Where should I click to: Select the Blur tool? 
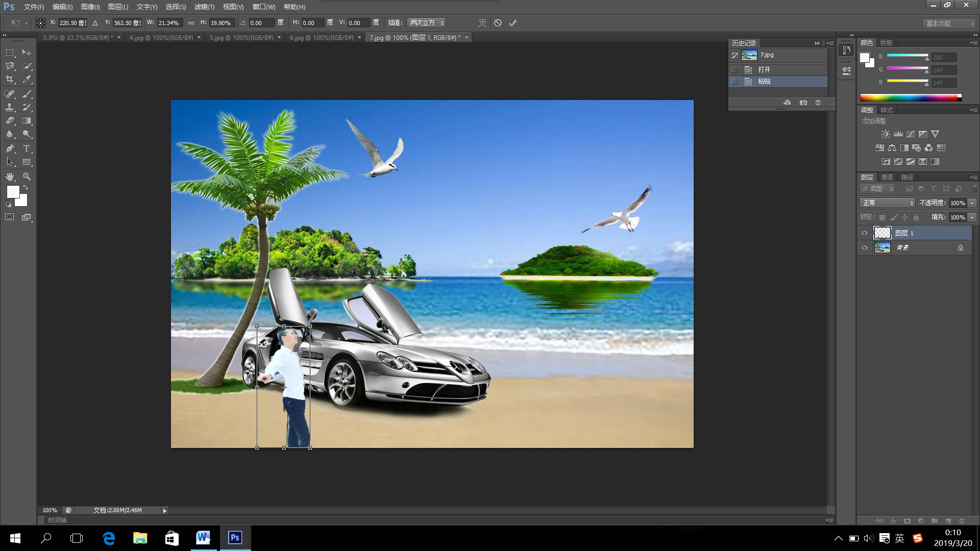pyautogui.click(x=10, y=134)
